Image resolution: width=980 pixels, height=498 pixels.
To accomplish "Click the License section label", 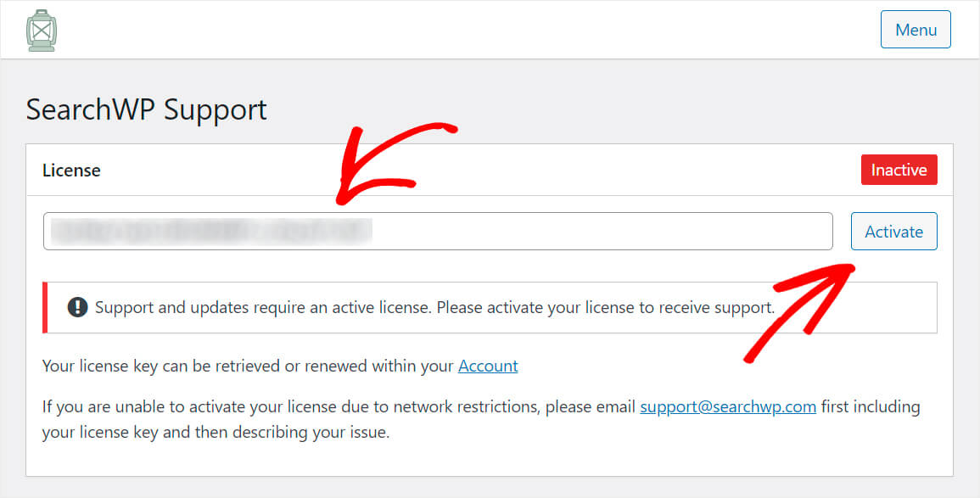I will [x=71, y=170].
